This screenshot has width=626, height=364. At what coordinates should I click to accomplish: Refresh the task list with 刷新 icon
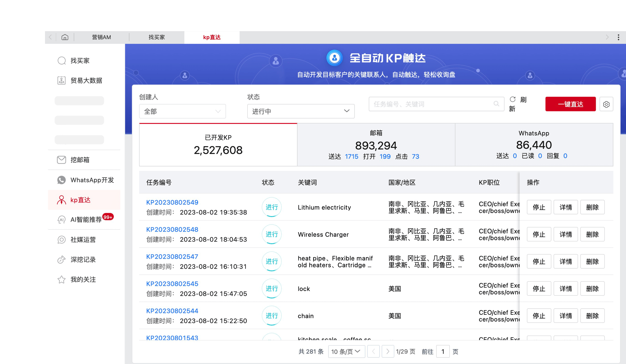513,100
